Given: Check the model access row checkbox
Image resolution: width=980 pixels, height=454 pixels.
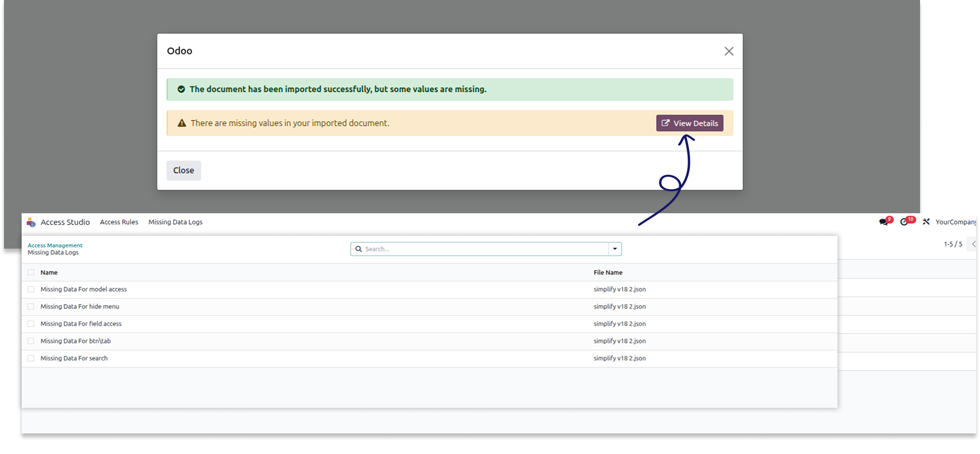Looking at the screenshot, I should tap(31, 289).
